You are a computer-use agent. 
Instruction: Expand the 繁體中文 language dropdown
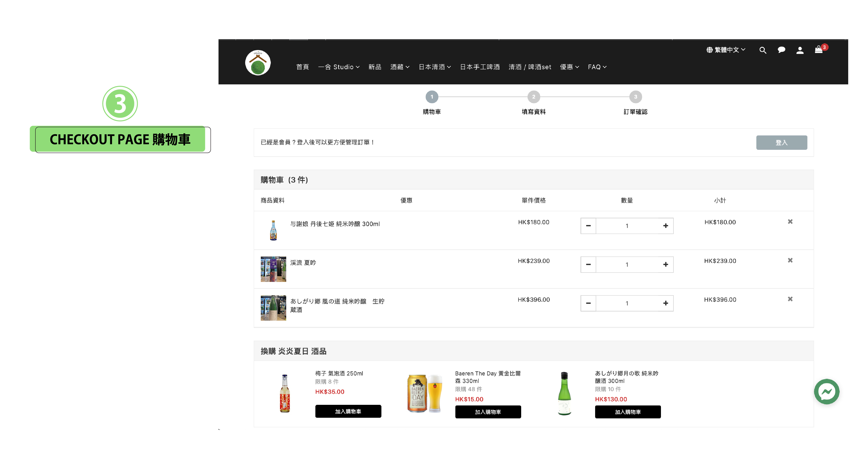(726, 50)
